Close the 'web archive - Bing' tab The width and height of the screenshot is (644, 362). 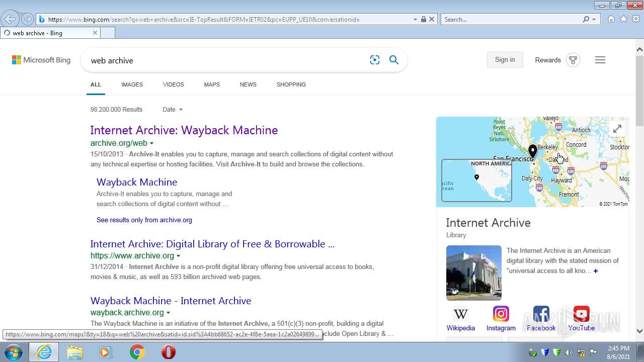(95, 33)
